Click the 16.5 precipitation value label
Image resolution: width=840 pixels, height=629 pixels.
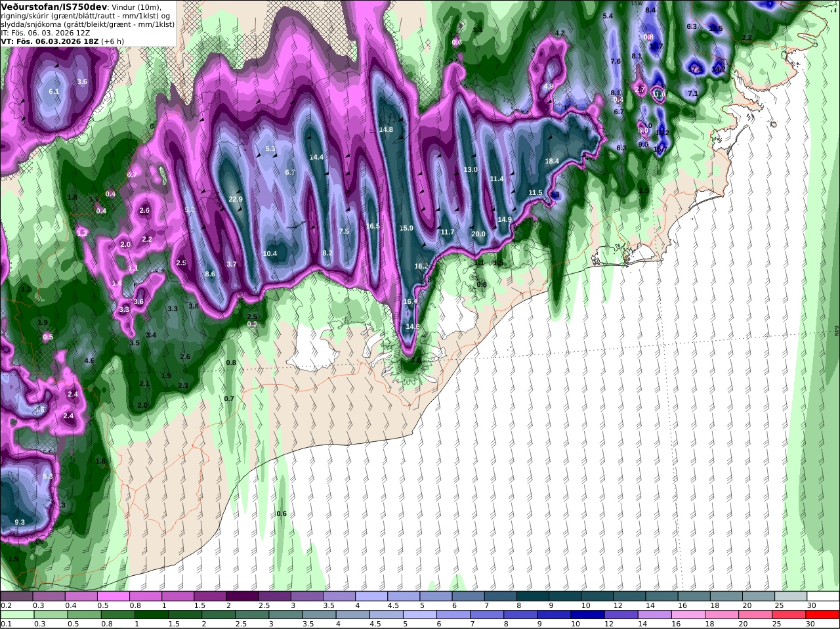[373, 226]
